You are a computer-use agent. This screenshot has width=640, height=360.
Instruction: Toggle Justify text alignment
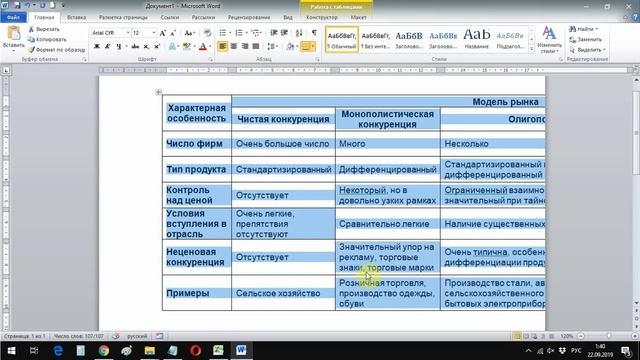point(256,47)
